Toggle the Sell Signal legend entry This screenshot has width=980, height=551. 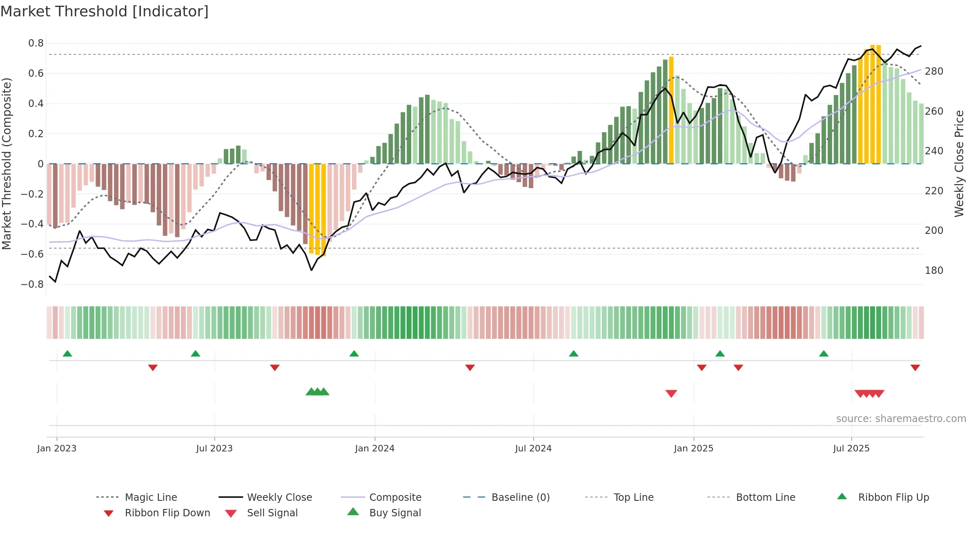tap(261, 513)
